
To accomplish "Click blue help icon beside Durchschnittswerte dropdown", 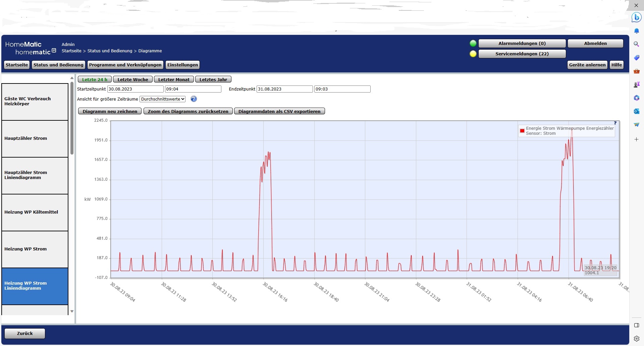I will 194,99.
